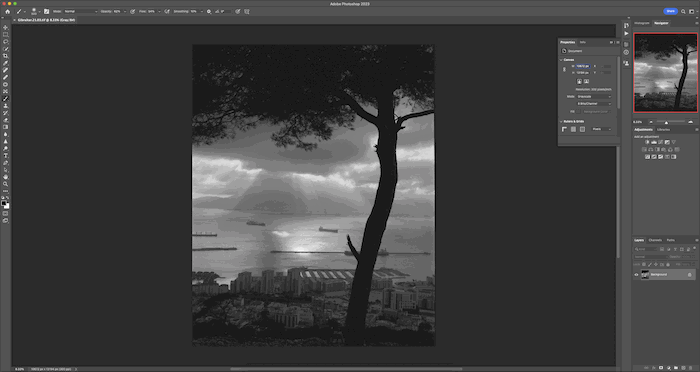Toggle the link width and height icon
Image resolution: width=700 pixels, height=372 pixels.
pyautogui.click(x=564, y=69)
